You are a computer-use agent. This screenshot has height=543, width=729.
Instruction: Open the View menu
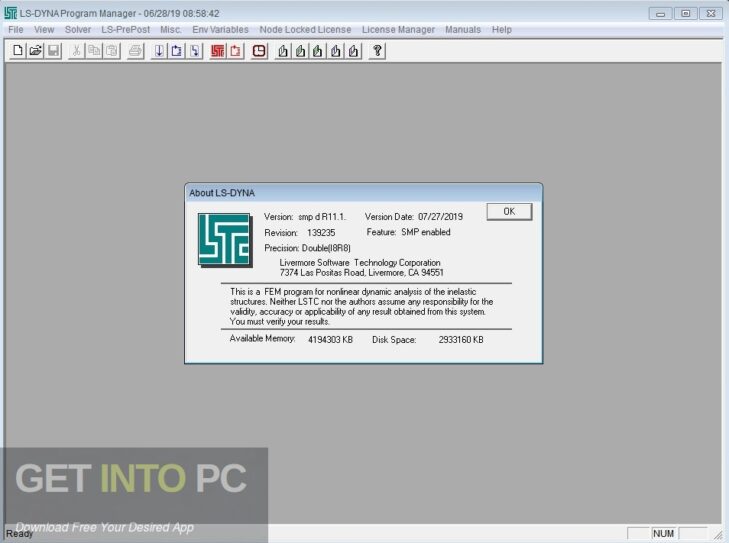click(x=44, y=30)
